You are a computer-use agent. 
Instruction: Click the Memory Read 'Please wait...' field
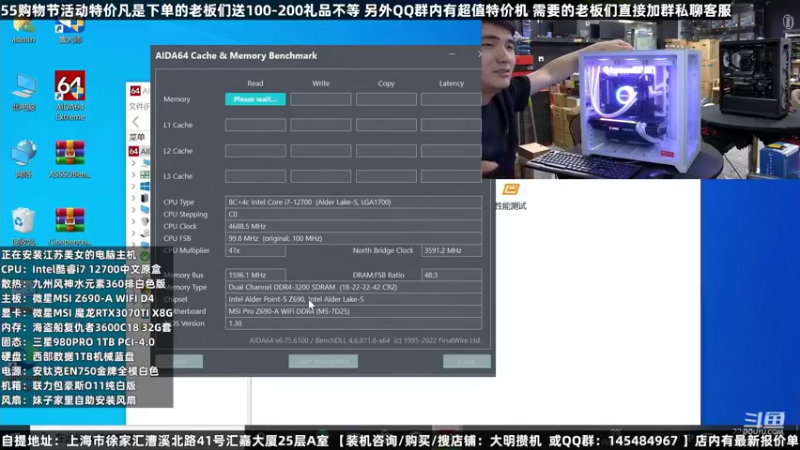click(255, 99)
